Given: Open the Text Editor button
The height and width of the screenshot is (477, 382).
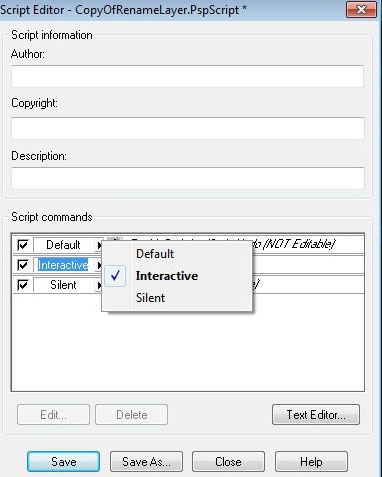Looking at the screenshot, I should 316,415.
